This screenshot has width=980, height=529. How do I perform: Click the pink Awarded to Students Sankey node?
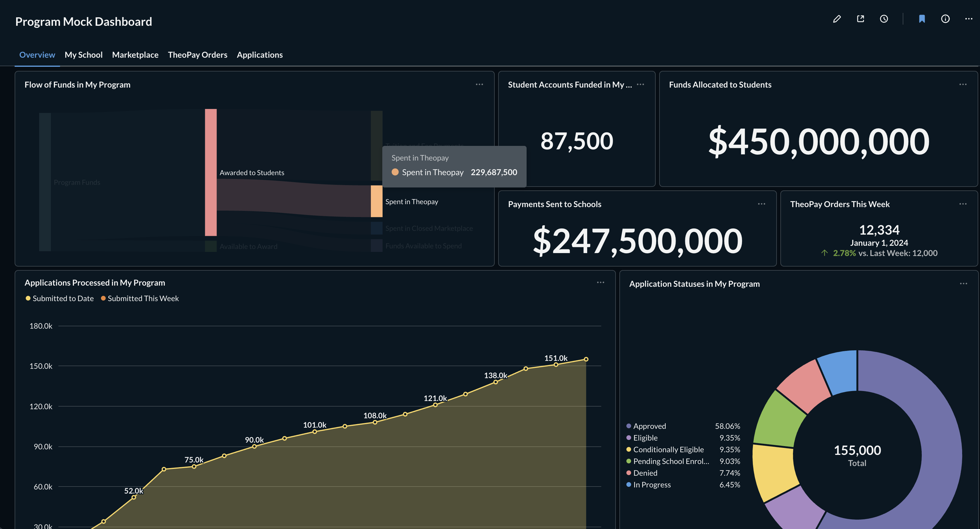211,173
